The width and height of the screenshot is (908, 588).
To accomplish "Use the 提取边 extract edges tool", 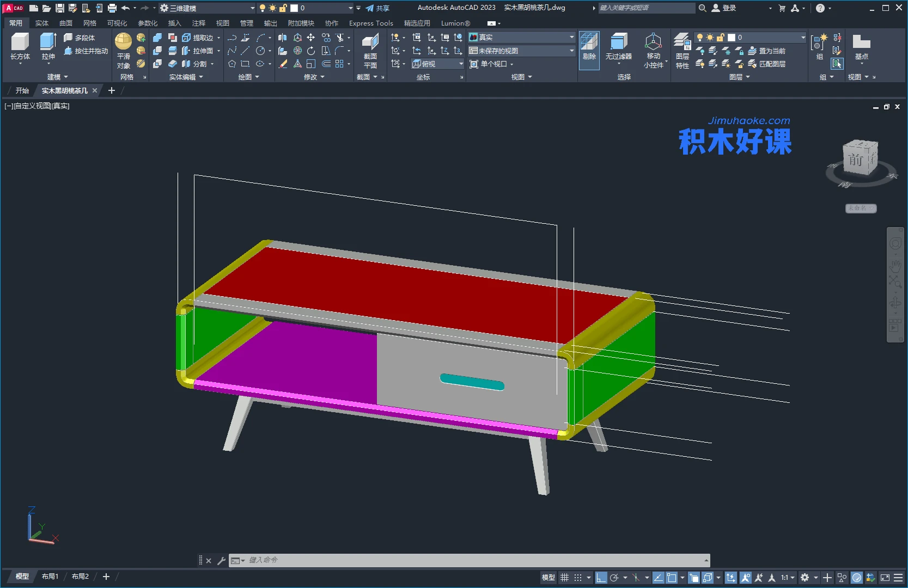I will [199, 37].
